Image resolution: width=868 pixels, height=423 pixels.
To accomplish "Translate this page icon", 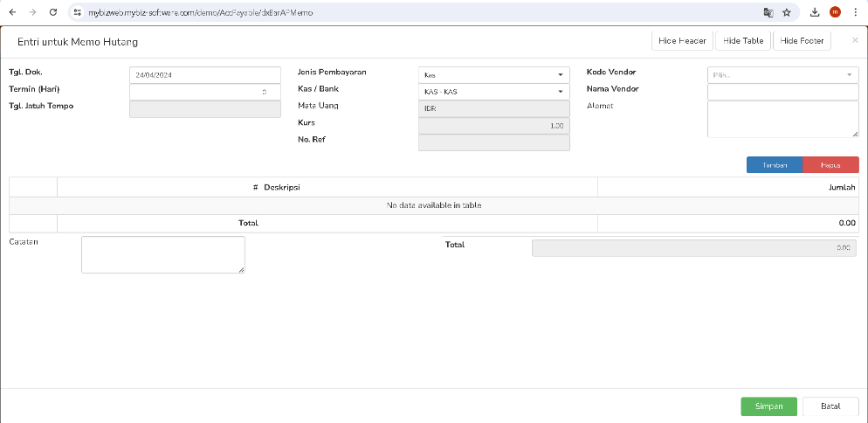I will tap(768, 12).
